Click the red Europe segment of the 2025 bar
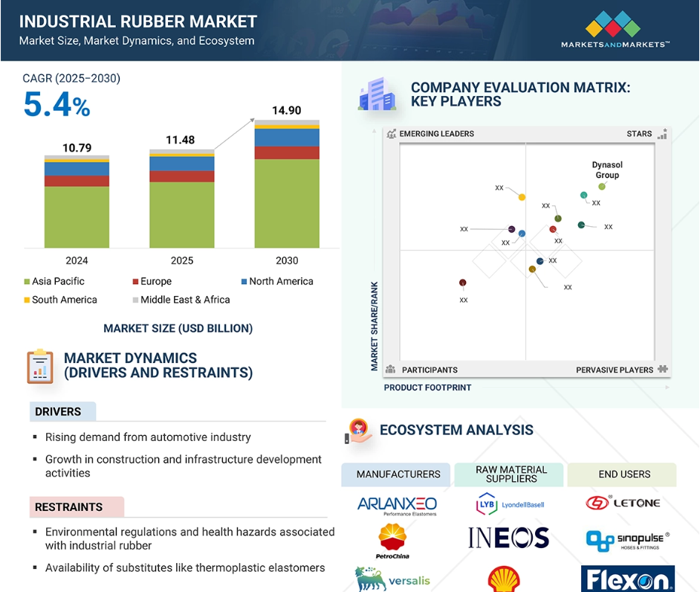Image resolution: width=700 pixels, height=592 pixels. pyautogui.click(x=182, y=176)
